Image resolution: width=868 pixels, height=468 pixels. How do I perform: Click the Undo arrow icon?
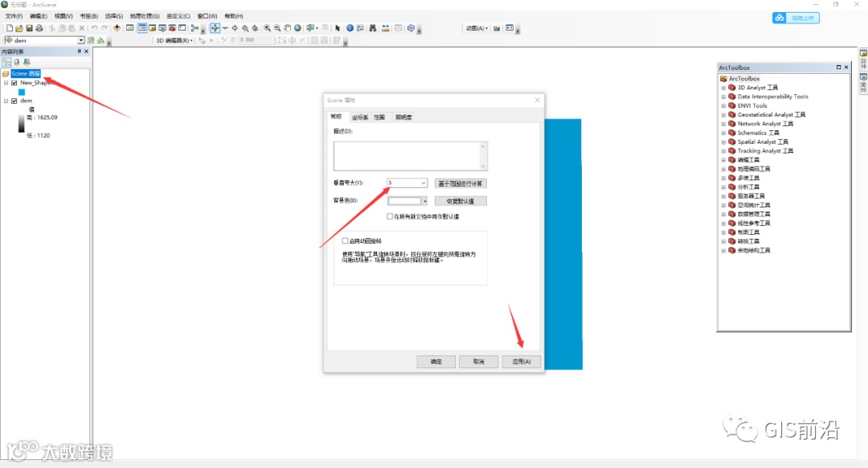(94, 28)
